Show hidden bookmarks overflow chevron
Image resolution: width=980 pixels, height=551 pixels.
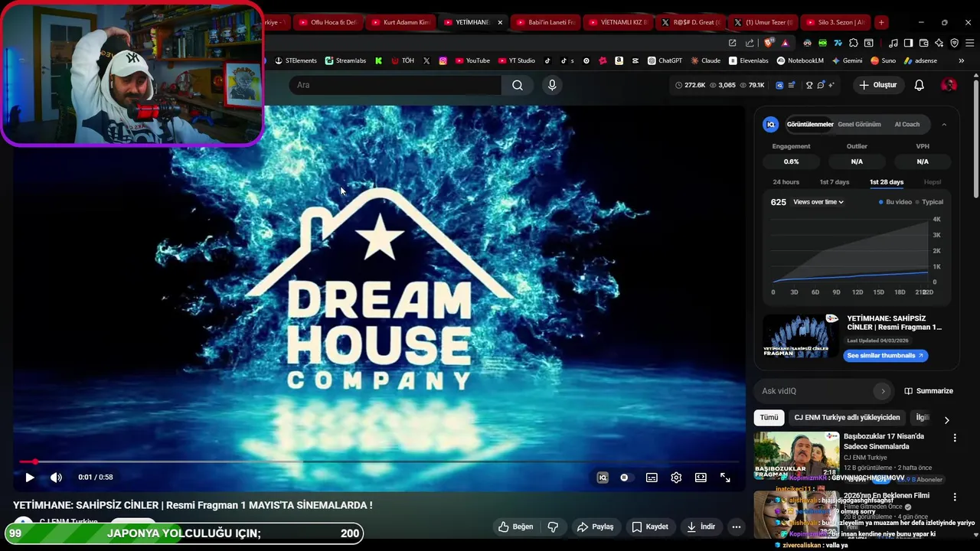click(x=962, y=60)
